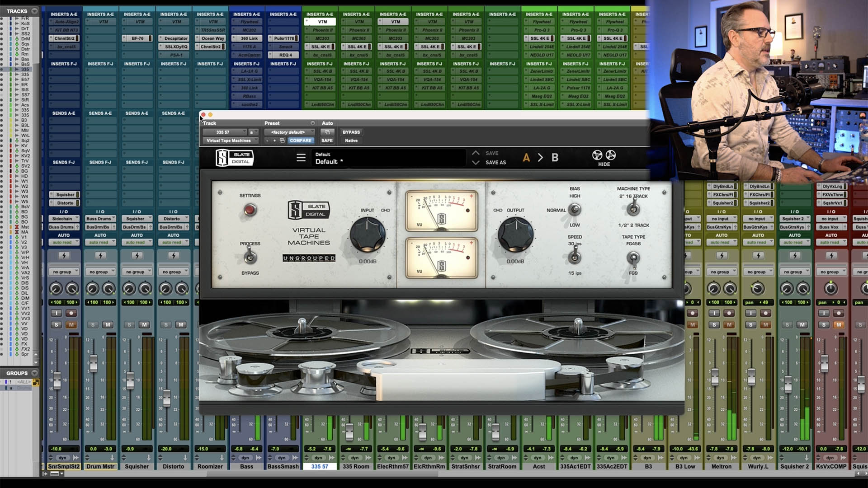868x488 pixels.
Task: Select the Bass track name tab
Action: (247, 466)
